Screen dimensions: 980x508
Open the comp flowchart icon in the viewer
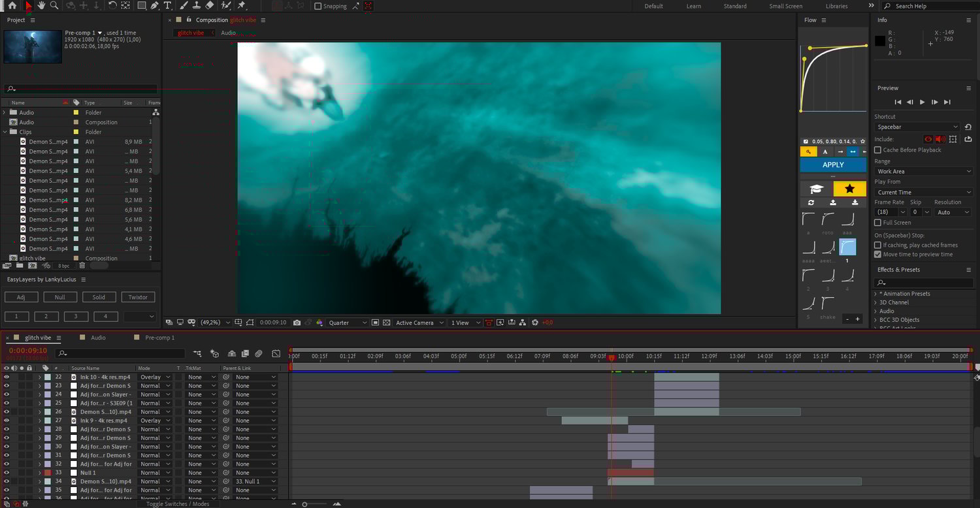[524, 323]
